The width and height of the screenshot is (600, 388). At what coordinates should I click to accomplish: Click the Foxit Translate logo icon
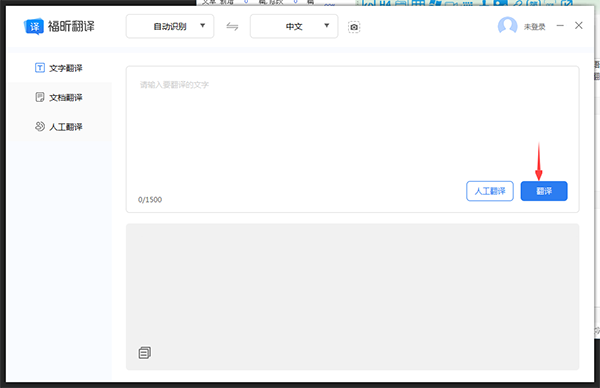click(x=34, y=26)
